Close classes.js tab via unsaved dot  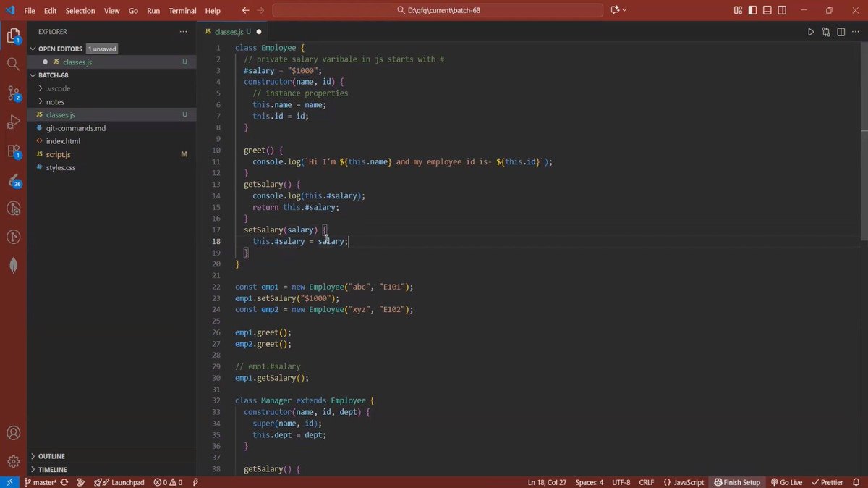pos(259,32)
